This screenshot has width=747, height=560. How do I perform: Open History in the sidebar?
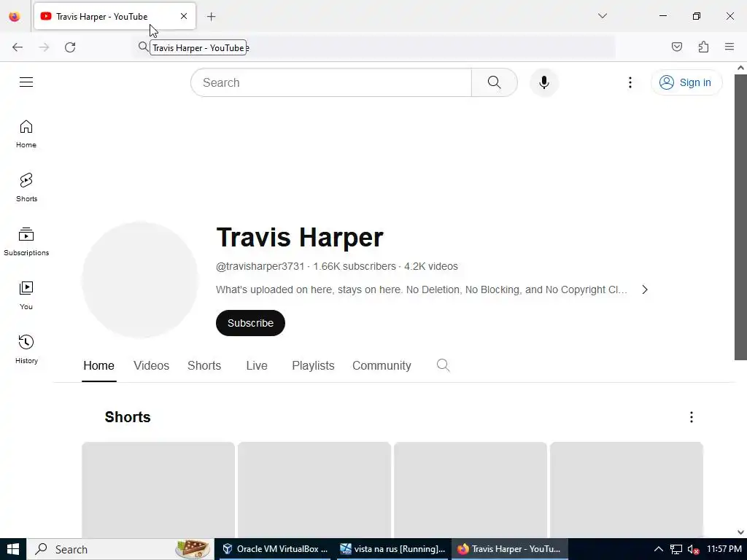click(x=26, y=349)
